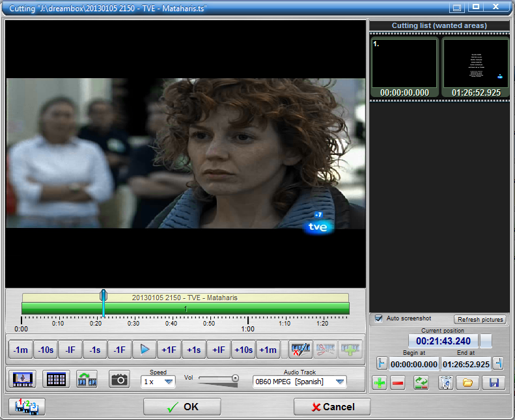Step back 10 seconds with -10s
The width and height of the screenshot is (515, 420).
tap(46, 350)
